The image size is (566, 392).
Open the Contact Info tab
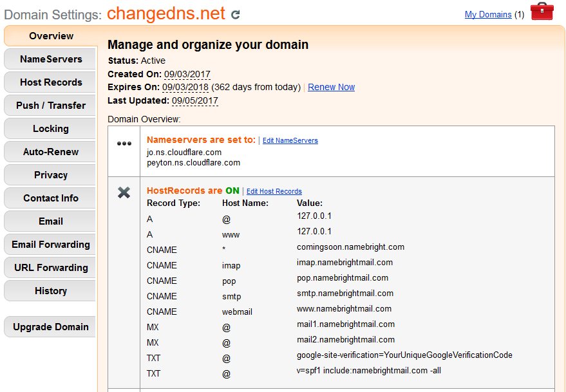pos(51,198)
